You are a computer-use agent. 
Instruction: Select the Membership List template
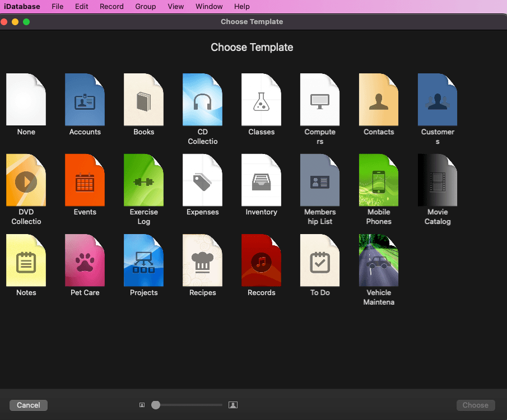click(x=320, y=180)
